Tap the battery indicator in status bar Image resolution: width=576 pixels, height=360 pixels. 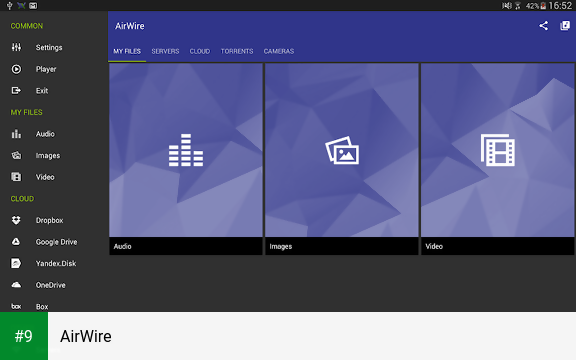(543, 6)
